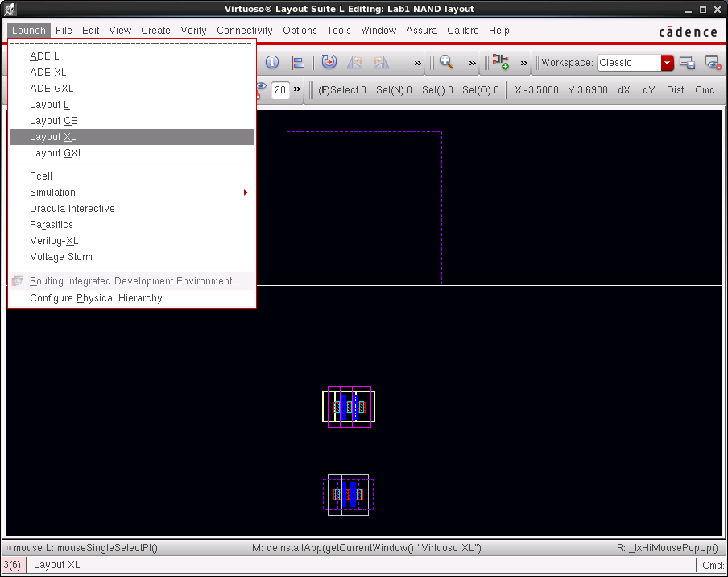Launch Dracula Interactive
The image size is (728, 577).
pos(132,209)
